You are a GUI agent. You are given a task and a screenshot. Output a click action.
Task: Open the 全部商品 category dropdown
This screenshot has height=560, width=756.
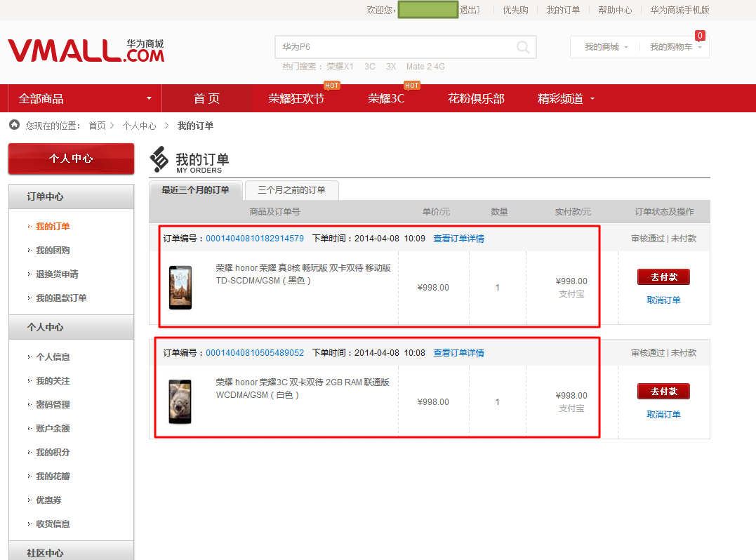(x=85, y=98)
